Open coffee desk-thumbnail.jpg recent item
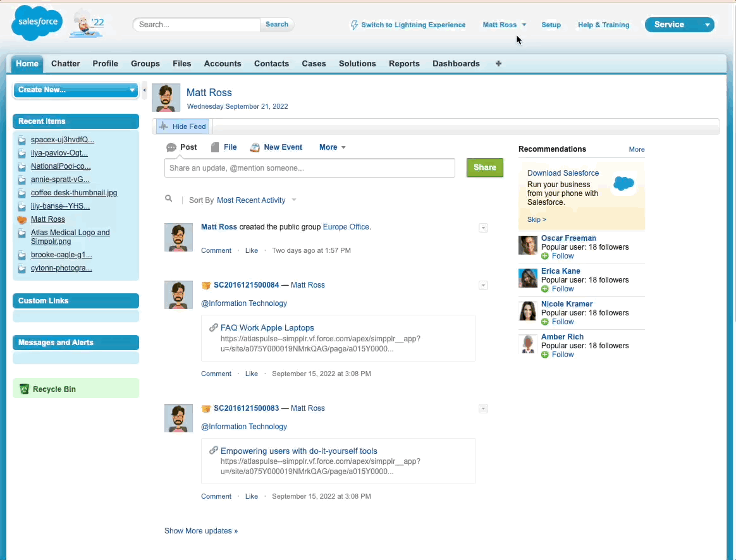The image size is (736, 560). tap(74, 193)
